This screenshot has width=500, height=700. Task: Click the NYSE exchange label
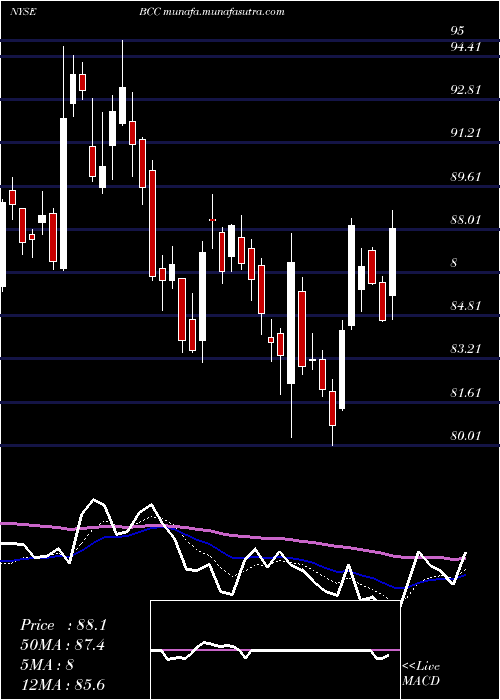click(x=22, y=12)
